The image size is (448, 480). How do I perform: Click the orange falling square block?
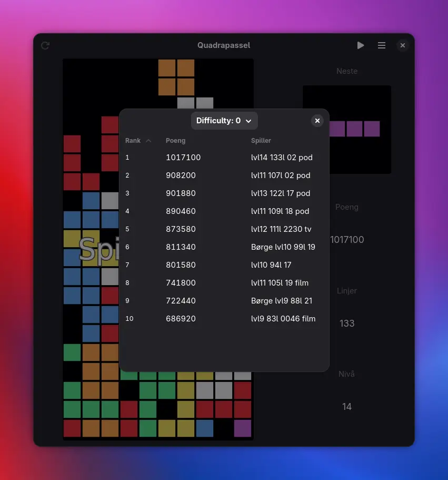coord(176,77)
